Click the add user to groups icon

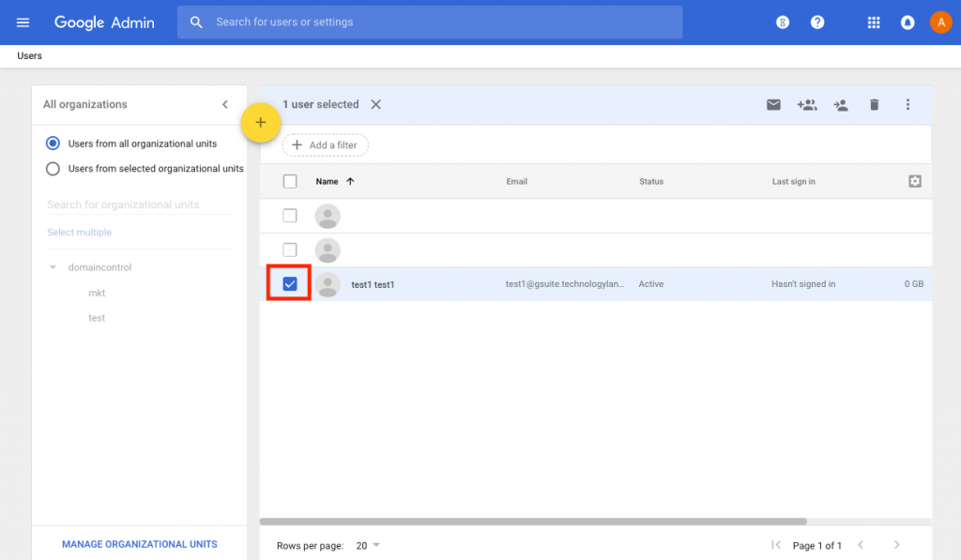pos(807,105)
